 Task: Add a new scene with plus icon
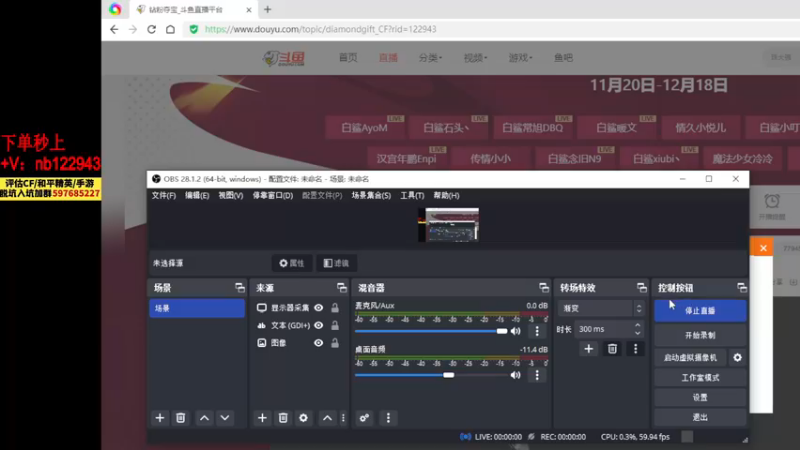[x=160, y=418]
